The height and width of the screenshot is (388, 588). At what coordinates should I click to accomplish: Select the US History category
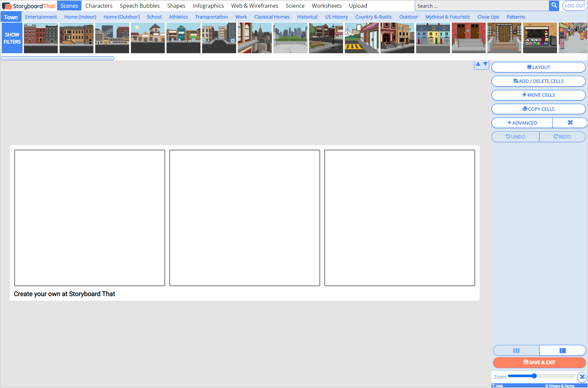(336, 17)
